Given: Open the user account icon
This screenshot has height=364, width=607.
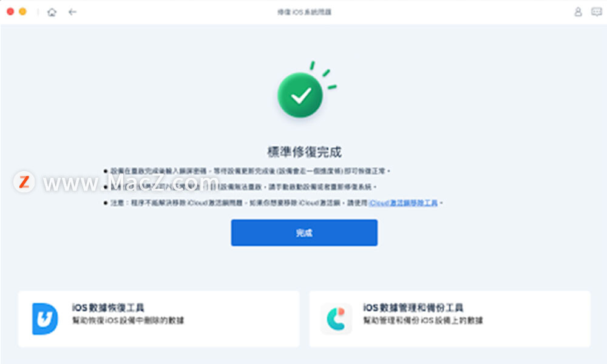Looking at the screenshot, I should click(578, 12).
